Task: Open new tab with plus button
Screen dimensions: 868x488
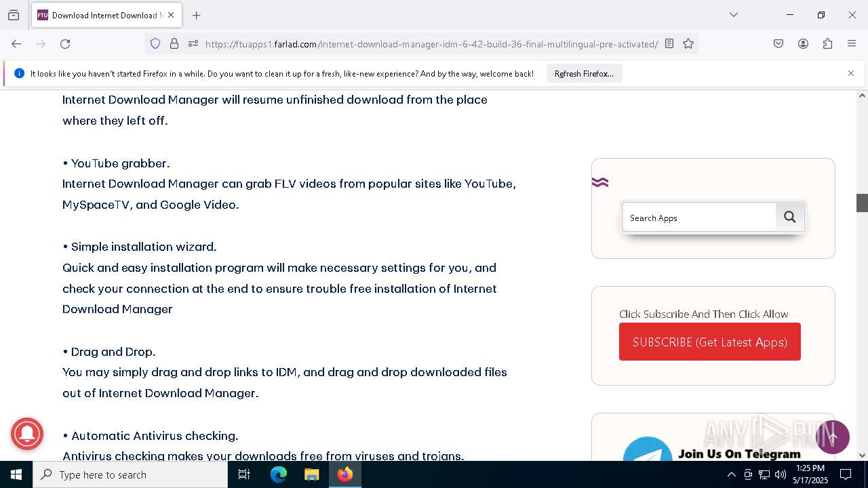Action: [x=197, y=15]
